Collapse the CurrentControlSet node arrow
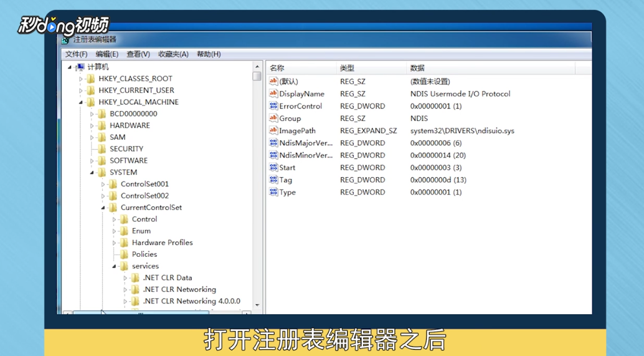The width and height of the screenshot is (644, 356). pyautogui.click(x=103, y=208)
